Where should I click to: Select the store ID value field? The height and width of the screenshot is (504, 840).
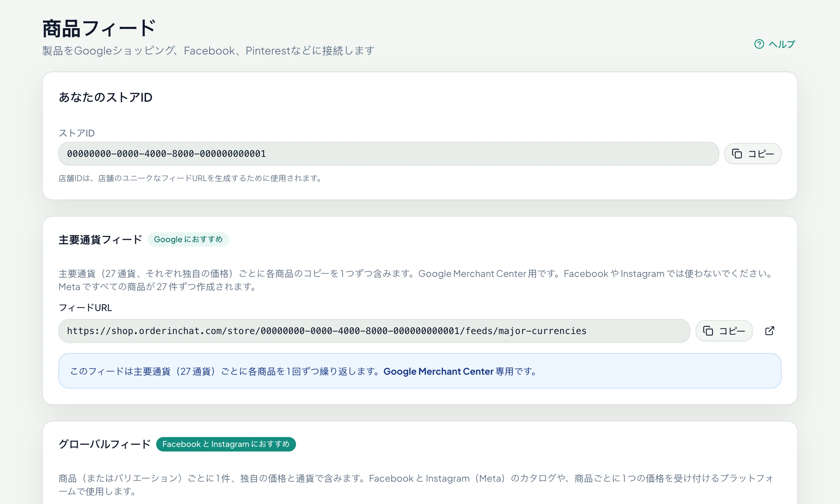388,154
